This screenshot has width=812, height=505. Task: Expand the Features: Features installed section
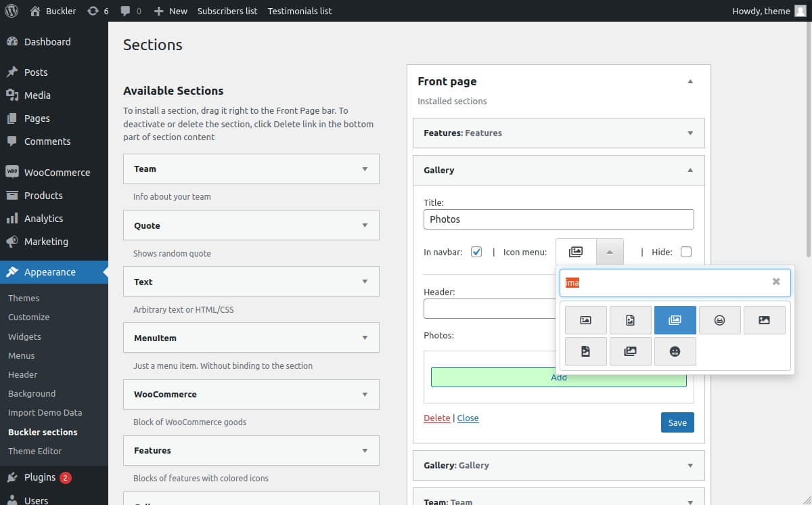(x=690, y=133)
